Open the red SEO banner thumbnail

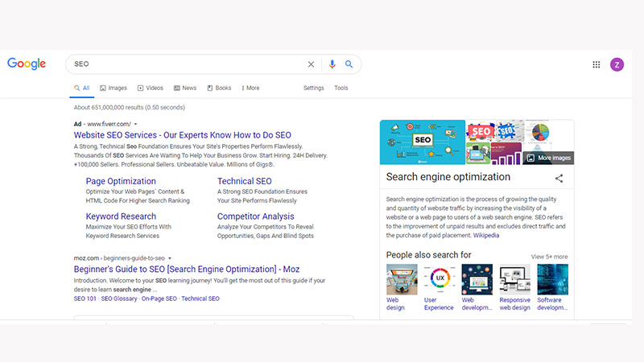481,131
